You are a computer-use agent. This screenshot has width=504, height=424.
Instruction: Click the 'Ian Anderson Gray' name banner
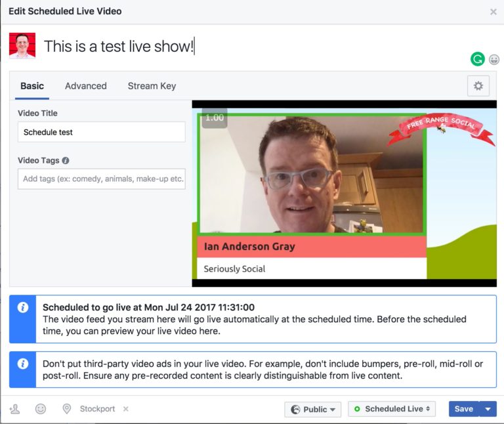click(312, 247)
